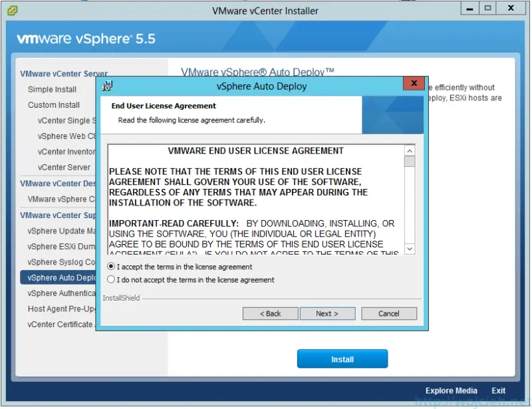Click the installer icon on the Auto Deploy dialog
The image size is (532, 409).
point(108,86)
